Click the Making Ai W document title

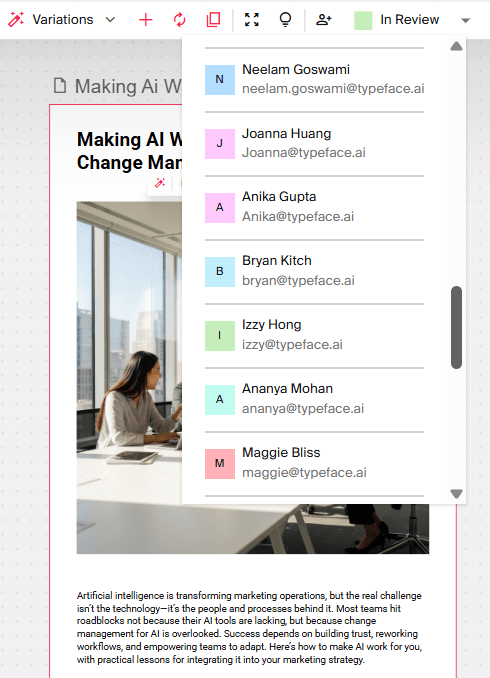click(128, 86)
